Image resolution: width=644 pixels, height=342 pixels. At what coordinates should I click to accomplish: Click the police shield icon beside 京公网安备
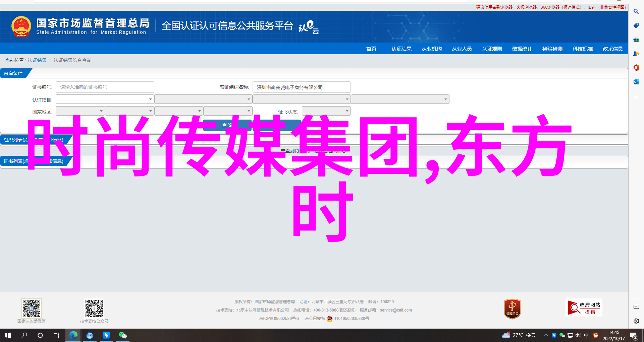point(330,319)
